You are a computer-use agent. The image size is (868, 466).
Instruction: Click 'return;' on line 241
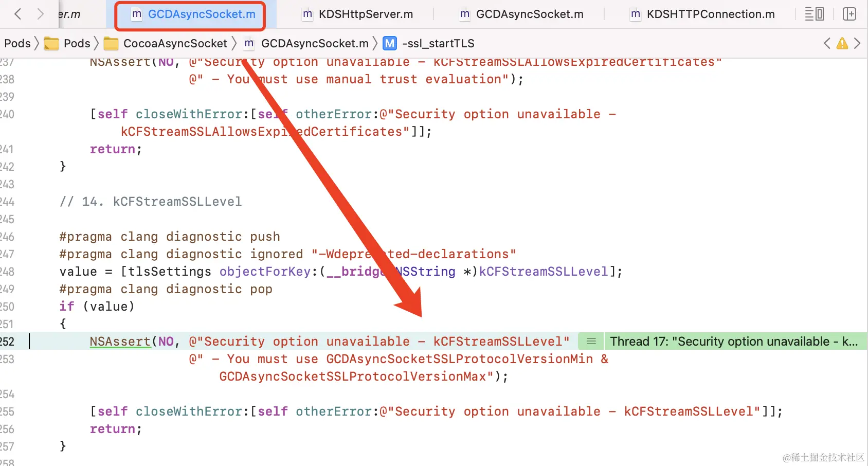(x=116, y=149)
